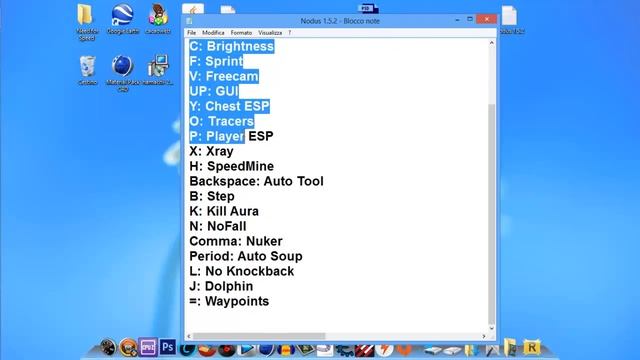The height and width of the screenshot is (360, 640).
Task: Click the 'X: Xray' line
Action: click(211, 151)
